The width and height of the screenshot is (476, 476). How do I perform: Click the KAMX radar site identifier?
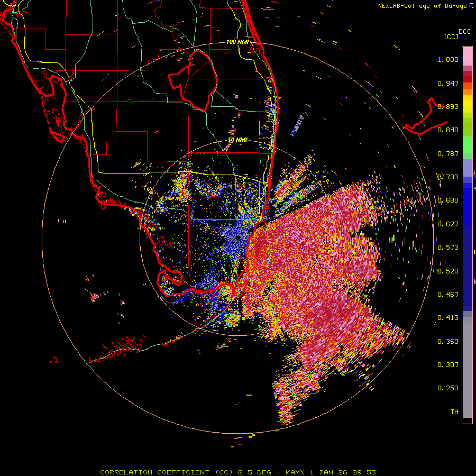tap(296, 472)
